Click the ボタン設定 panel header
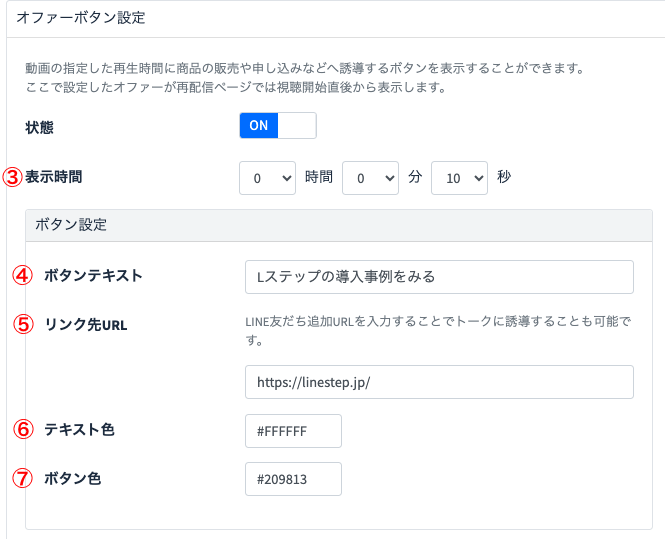 pyautogui.click(x=338, y=225)
